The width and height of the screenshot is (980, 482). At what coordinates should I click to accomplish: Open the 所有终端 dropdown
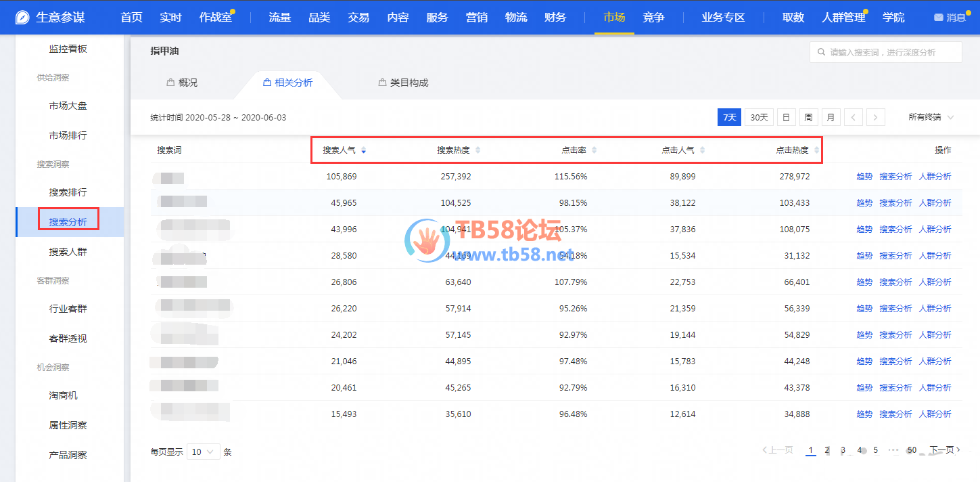click(931, 118)
